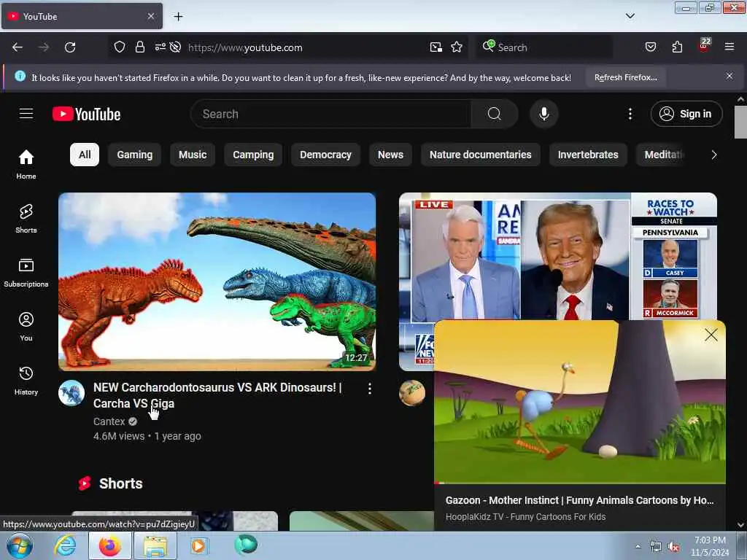The width and height of the screenshot is (747, 560).
Task: Click the muted volume tray icon
Action: pos(673,546)
